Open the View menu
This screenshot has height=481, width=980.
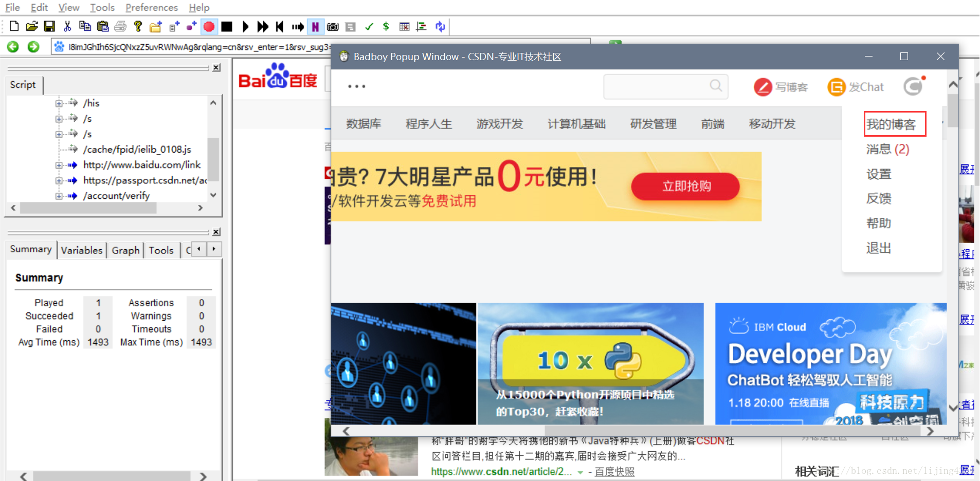coord(68,7)
